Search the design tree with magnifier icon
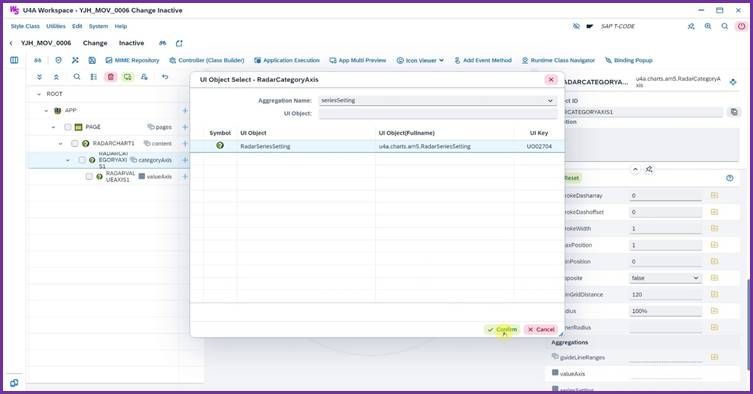The image size is (753, 394). 77,77
